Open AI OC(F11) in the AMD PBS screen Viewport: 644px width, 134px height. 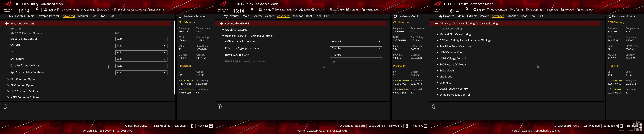(319, 10)
